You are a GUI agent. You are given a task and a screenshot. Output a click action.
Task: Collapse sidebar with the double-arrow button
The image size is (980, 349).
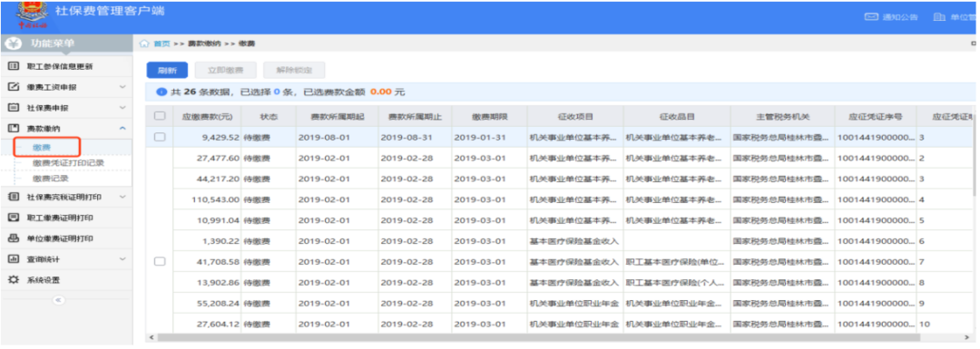coord(59,300)
